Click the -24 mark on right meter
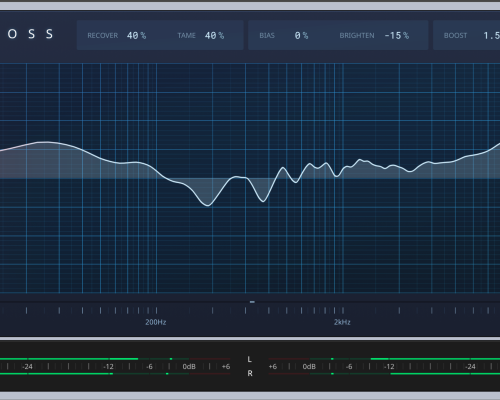This screenshot has width=500, height=400. point(470,366)
